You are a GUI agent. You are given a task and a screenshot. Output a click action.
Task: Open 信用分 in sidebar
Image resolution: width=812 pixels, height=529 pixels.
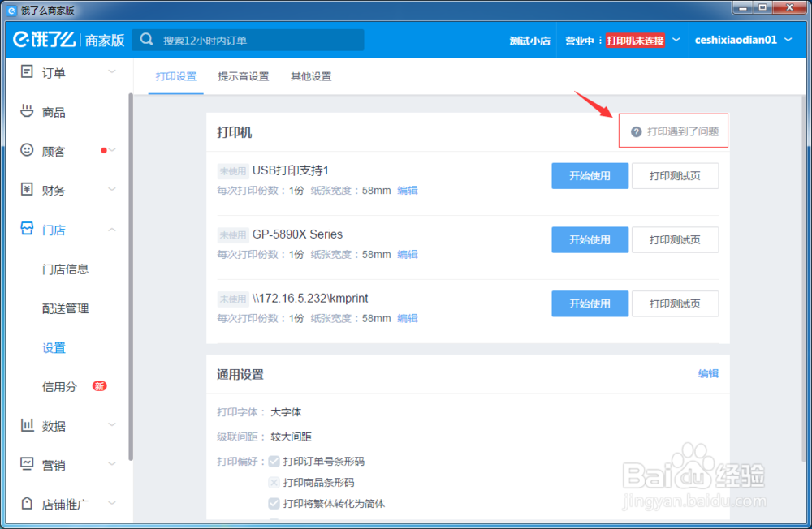tap(59, 387)
